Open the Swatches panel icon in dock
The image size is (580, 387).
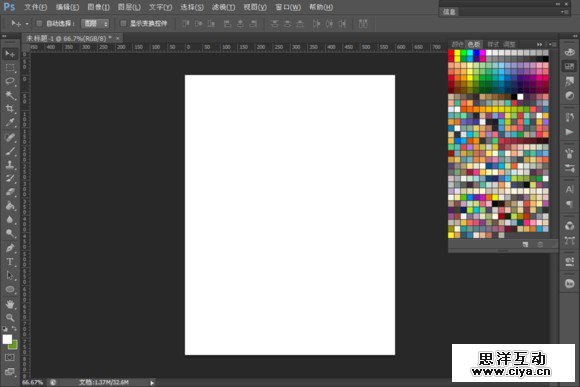pos(570,67)
